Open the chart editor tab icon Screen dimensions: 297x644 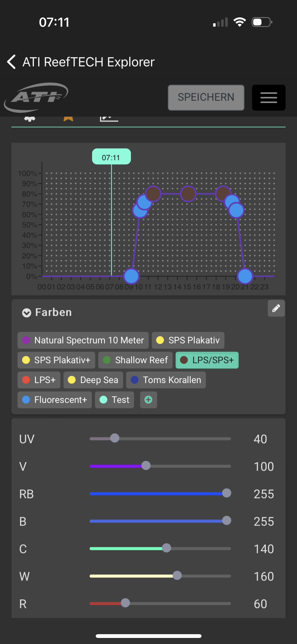coord(109,119)
